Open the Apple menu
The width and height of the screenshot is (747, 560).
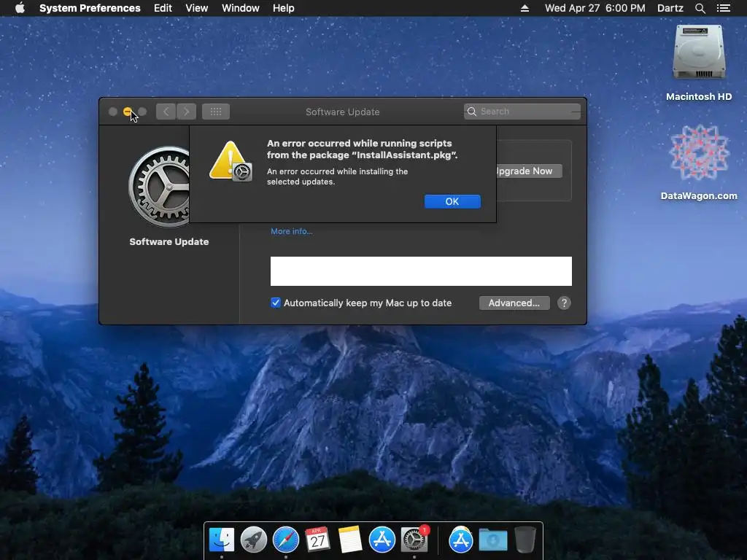pos(20,8)
